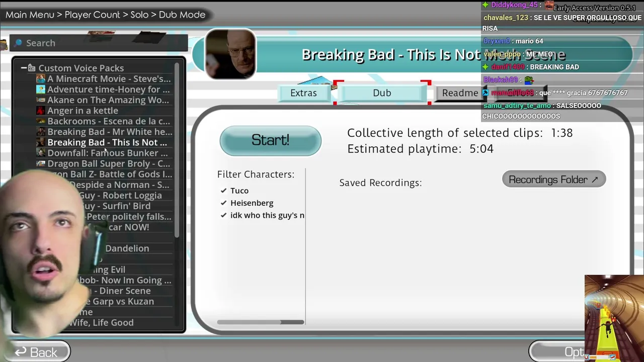Pick the red Anger in a kettle icon
Image resolution: width=644 pixels, height=362 pixels.
[41, 111]
